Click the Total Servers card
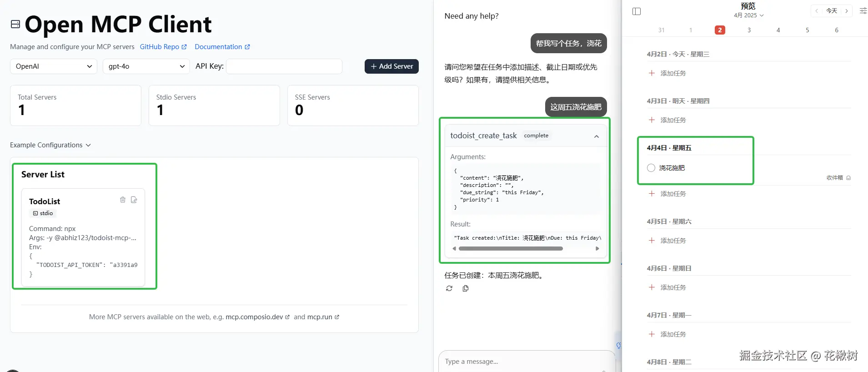The height and width of the screenshot is (372, 868). 75,106
